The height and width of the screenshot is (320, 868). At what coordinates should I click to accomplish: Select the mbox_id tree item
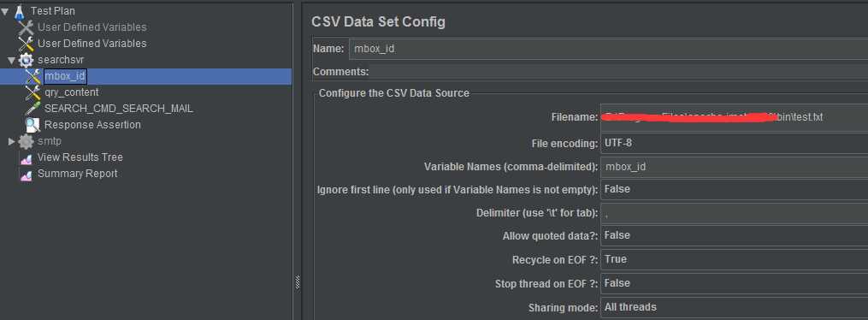tap(65, 76)
